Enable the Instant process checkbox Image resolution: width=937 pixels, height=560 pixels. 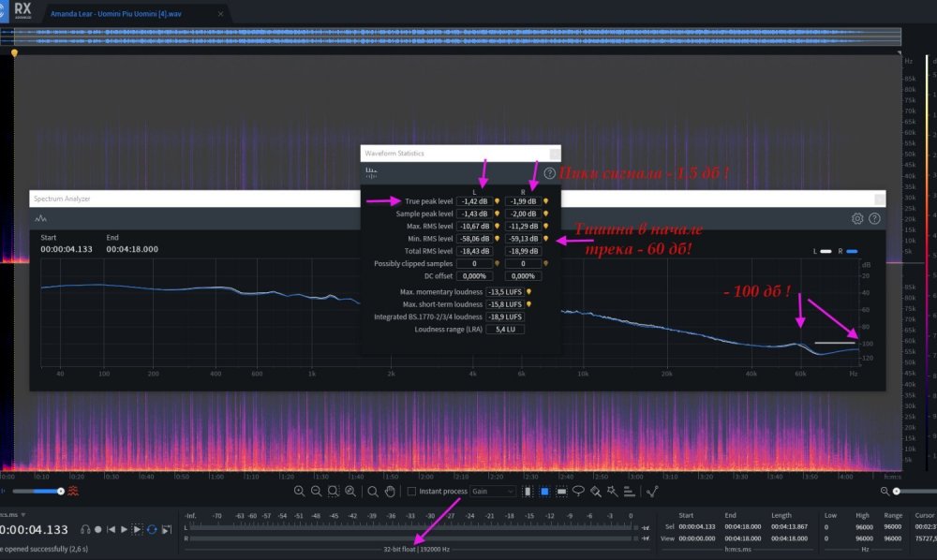[411, 492]
